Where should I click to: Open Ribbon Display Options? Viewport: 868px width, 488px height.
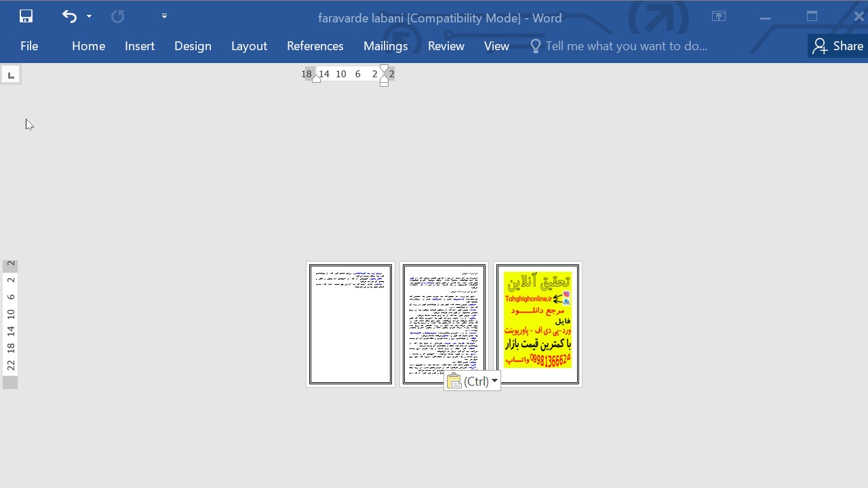coord(719,16)
